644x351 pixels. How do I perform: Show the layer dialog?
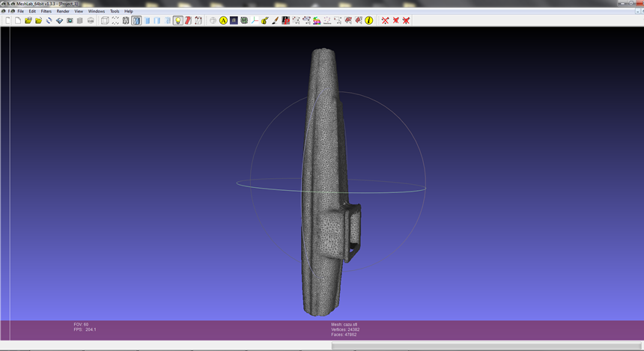tap(80, 20)
